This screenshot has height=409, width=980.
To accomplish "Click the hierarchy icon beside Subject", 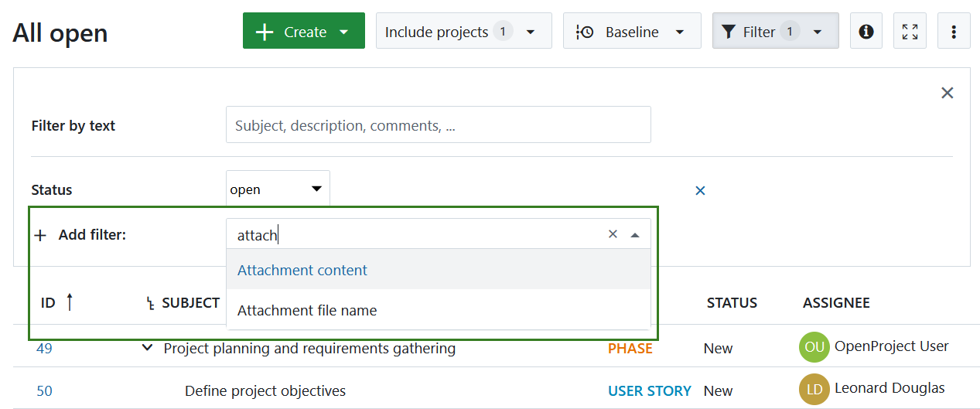I will click(x=151, y=303).
